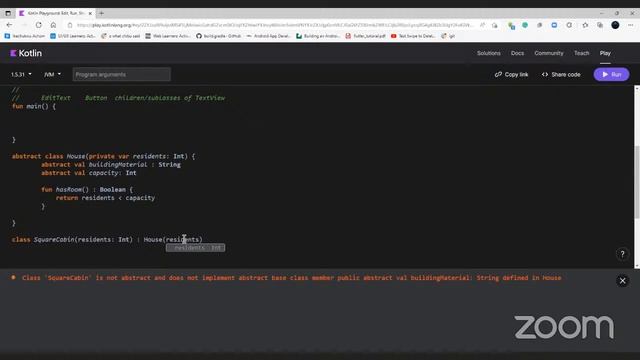640x360 pixels.
Task: Open the Share code option
Action: pyautogui.click(x=561, y=74)
